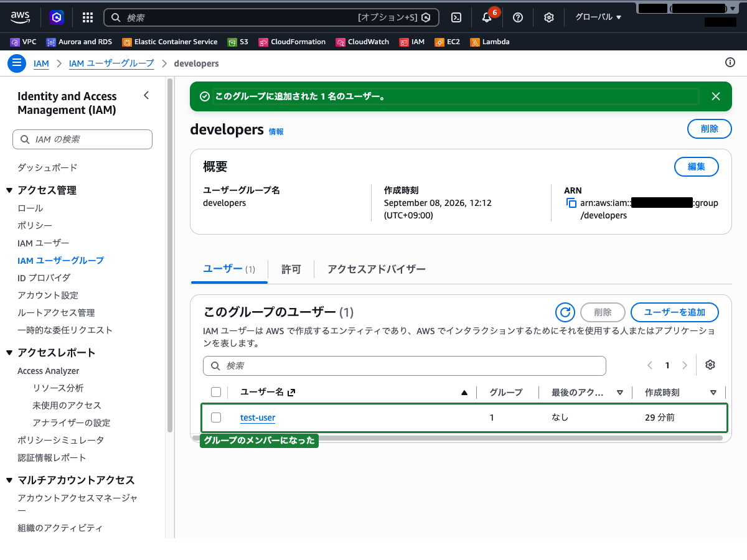Collapse the マルチアカウントアクセス section

9,480
